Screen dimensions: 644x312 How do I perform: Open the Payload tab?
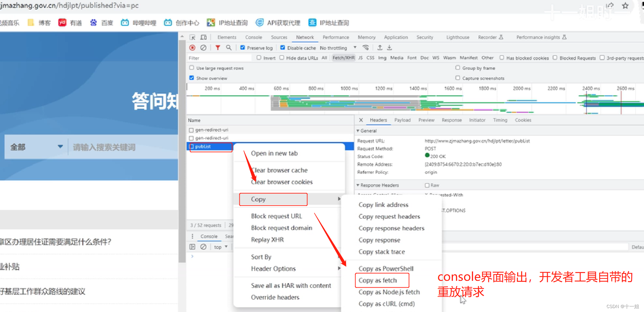coord(402,120)
